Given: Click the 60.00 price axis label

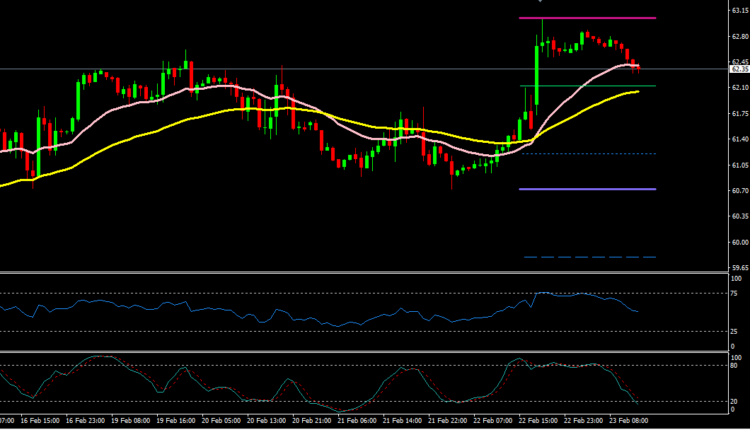Looking at the screenshot, I should click(740, 242).
